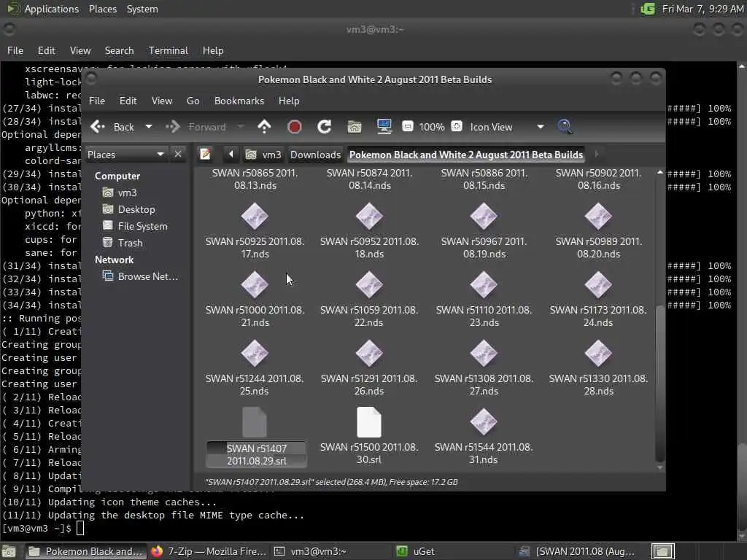747x560 pixels.
Task: Toggle the location text-entry pencil icon
Action: (205, 155)
